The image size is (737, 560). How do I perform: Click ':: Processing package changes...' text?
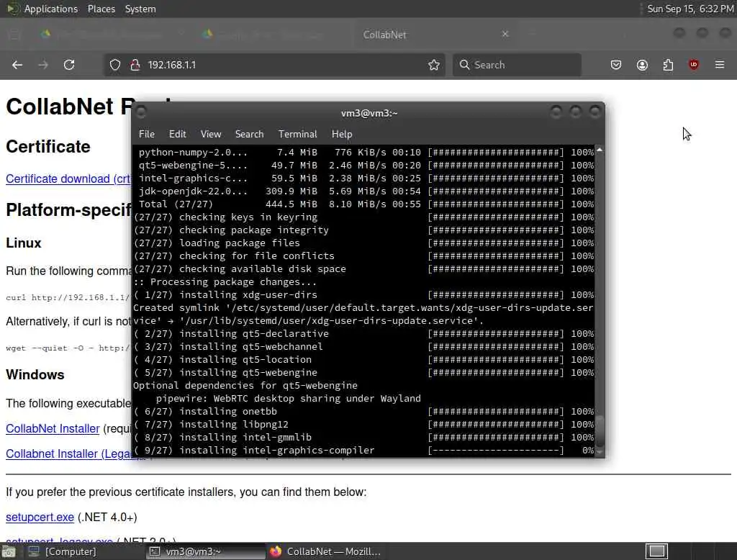click(x=225, y=282)
